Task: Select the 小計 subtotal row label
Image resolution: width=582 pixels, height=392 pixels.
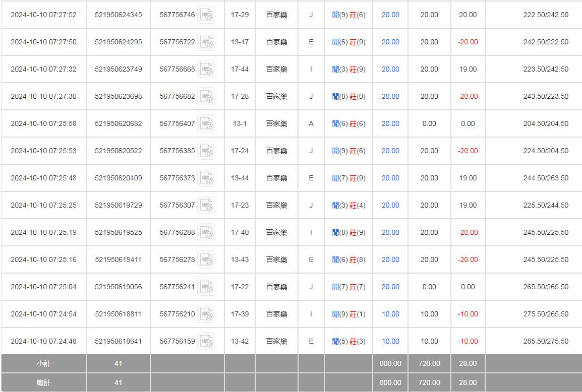Action: (43, 363)
